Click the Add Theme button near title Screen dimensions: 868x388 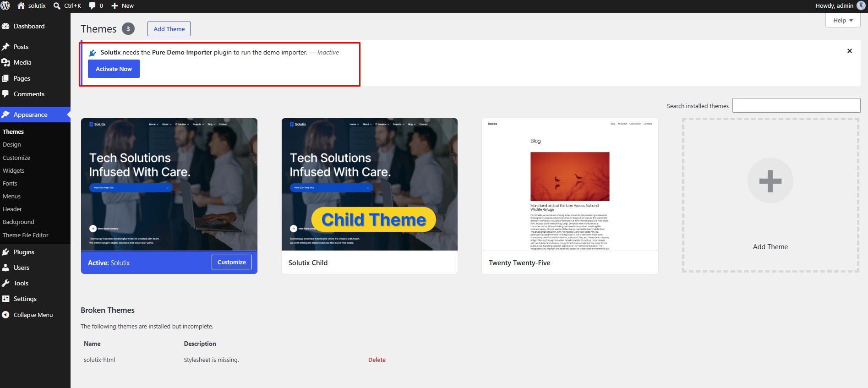(x=169, y=29)
